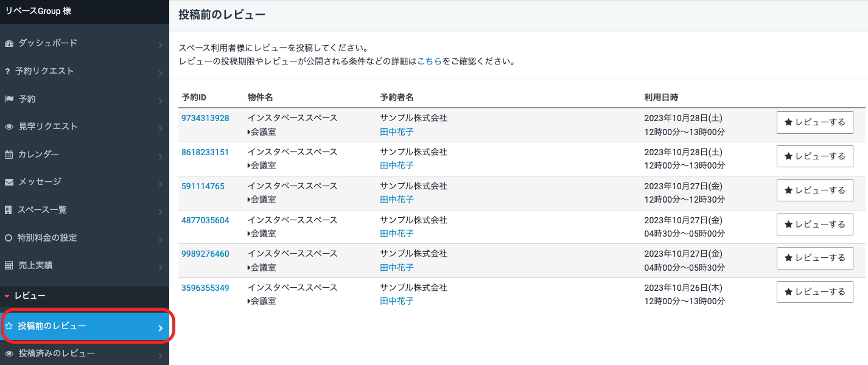Expand the 特別料金の設定 chevron arrow

click(160, 240)
